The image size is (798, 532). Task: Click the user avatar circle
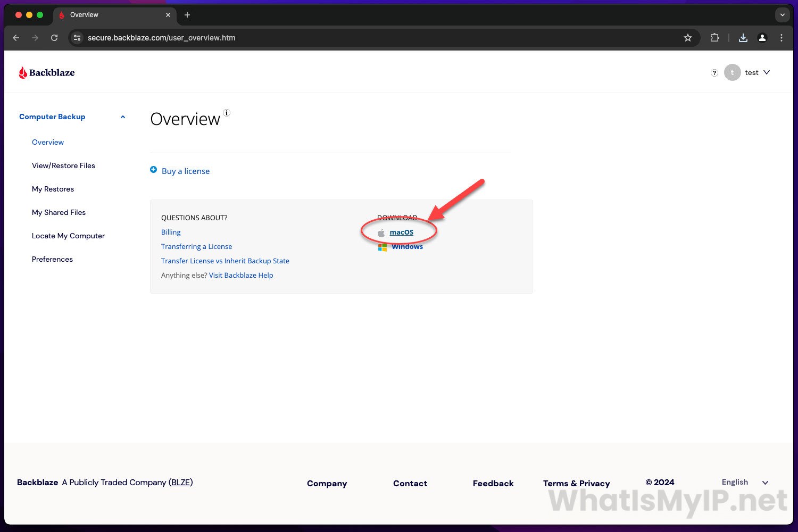click(733, 72)
